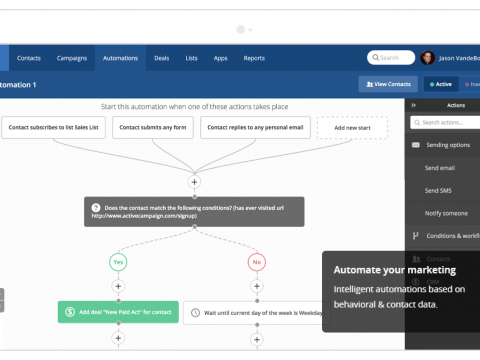This screenshot has height=360, width=480.
Task: Click the Search actions field
Action: click(x=445, y=123)
